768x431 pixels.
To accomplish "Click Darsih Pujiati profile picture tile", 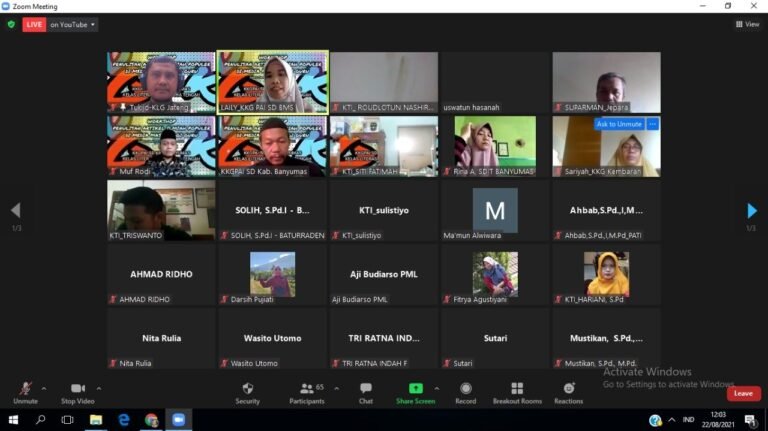I will pos(273,274).
